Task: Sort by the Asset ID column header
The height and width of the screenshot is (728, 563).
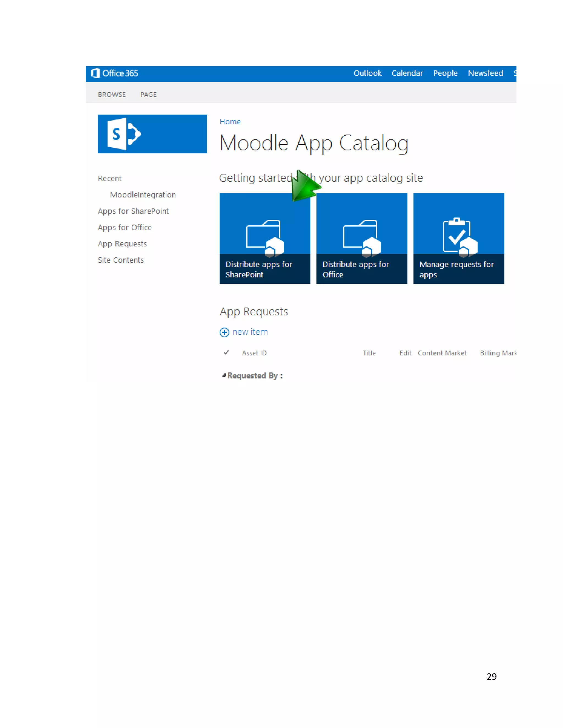Action: (254, 353)
